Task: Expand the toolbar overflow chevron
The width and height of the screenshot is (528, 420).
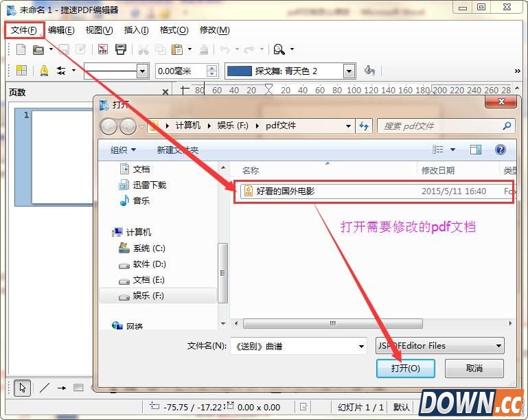Action: click(x=518, y=71)
